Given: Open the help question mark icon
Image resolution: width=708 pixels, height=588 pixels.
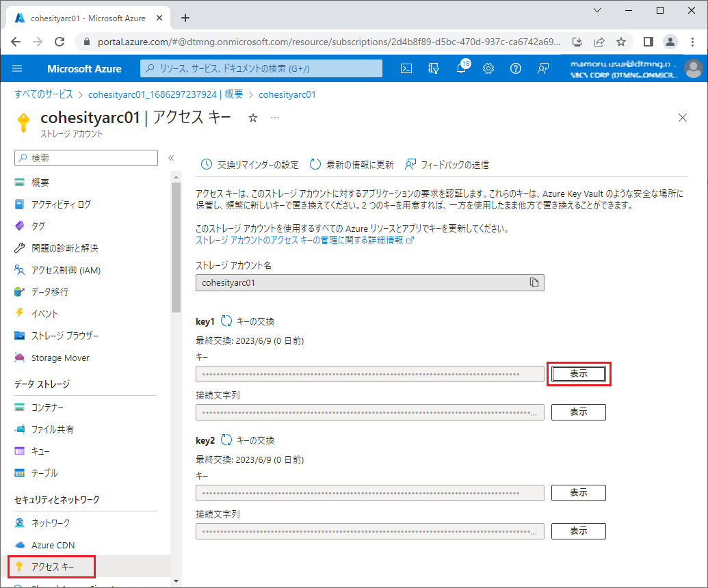Looking at the screenshot, I should 516,68.
